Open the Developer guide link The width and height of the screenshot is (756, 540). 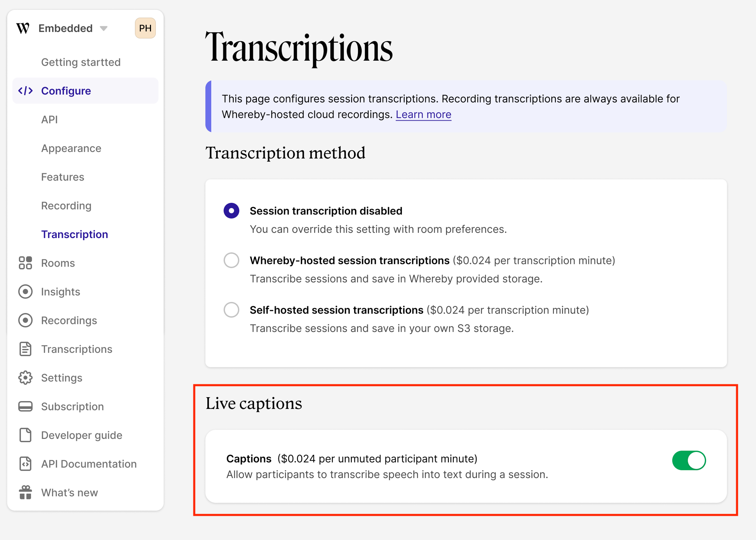click(x=81, y=435)
